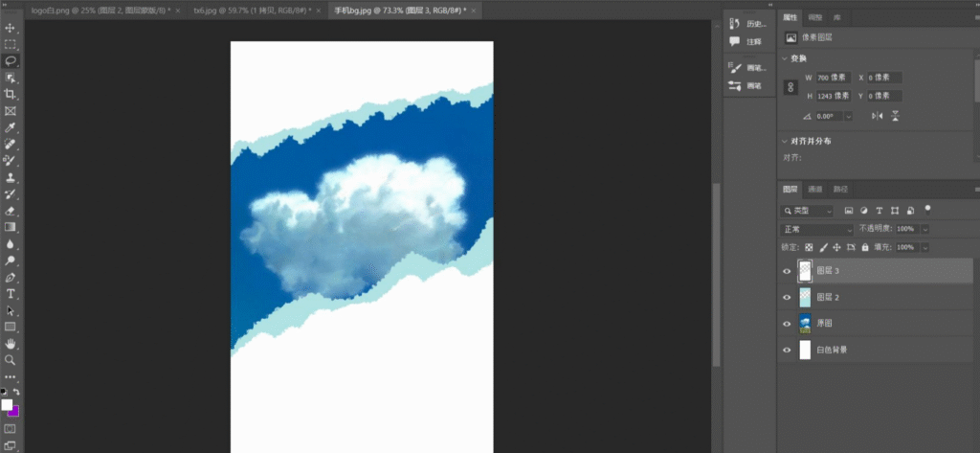
Task: Lock all layer attributes
Action: coord(865,247)
